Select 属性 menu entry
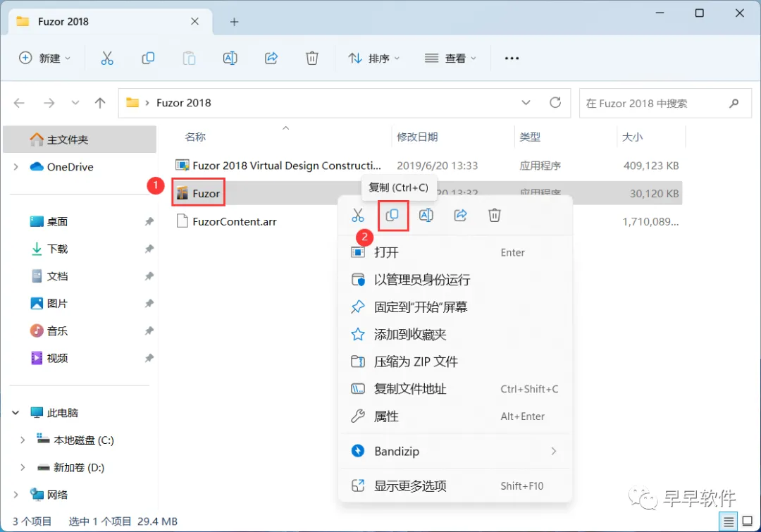The height and width of the screenshot is (532, 761). pos(454,416)
